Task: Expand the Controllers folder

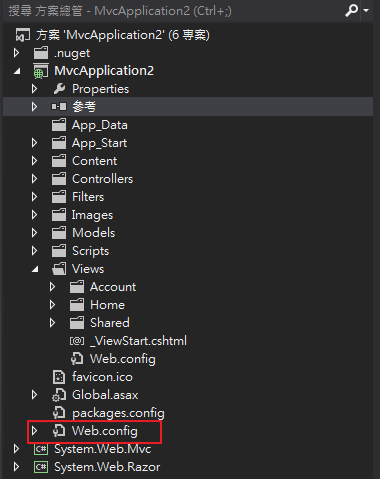Action: click(34, 179)
